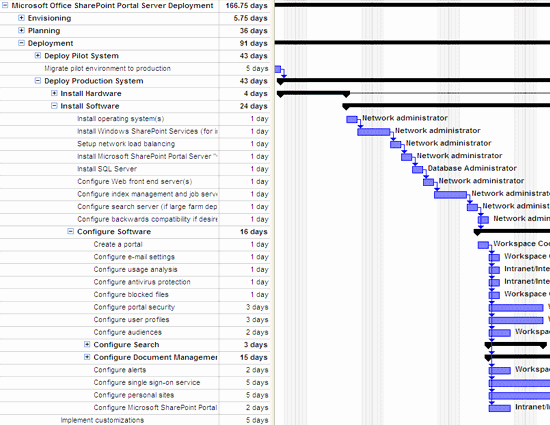Select the Create a portal task
Image resolution: width=550 pixels, height=425 pixels.
coord(118,244)
